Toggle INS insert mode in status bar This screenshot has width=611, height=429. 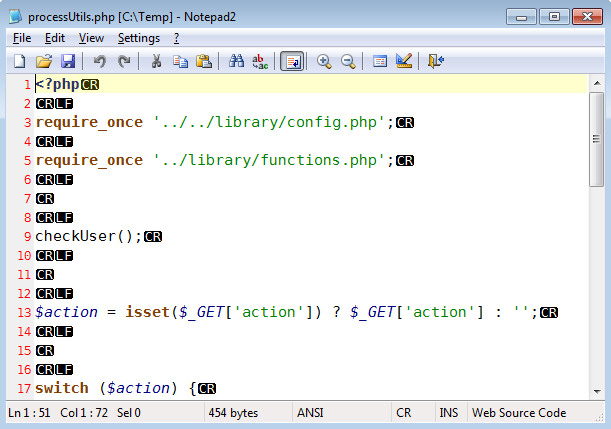point(449,413)
